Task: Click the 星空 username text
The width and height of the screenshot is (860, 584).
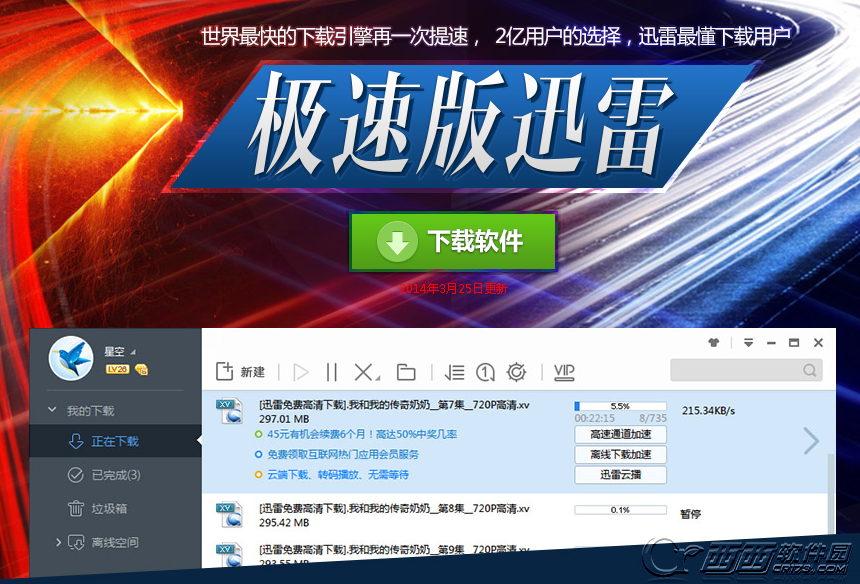Action: [114, 351]
